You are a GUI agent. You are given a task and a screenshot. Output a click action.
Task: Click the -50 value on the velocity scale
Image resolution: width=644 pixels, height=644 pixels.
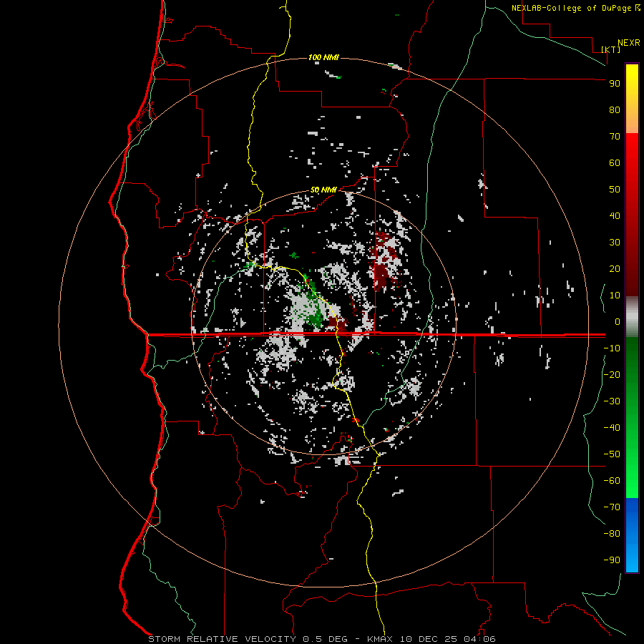coord(612,454)
